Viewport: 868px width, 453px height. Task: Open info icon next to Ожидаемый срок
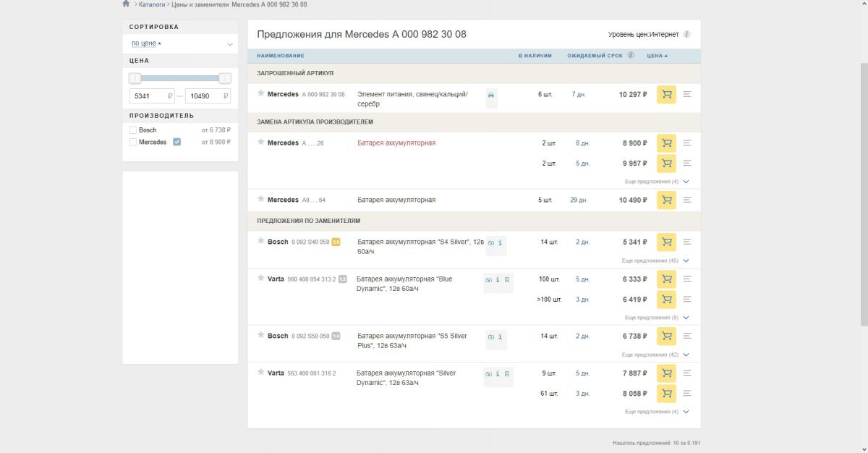click(631, 55)
